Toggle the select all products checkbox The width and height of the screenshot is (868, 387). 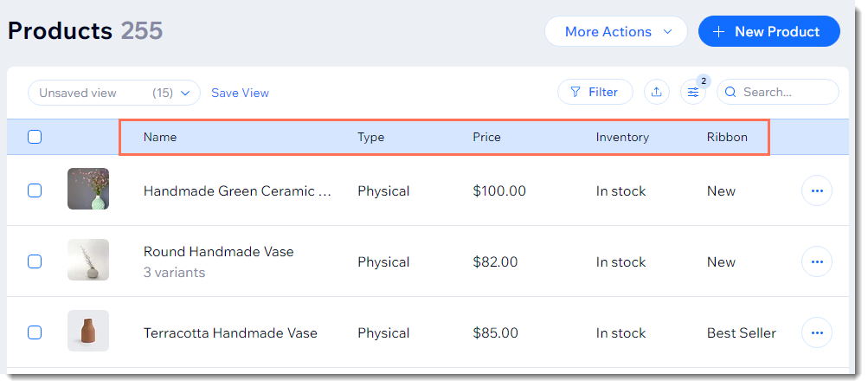coord(35,137)
